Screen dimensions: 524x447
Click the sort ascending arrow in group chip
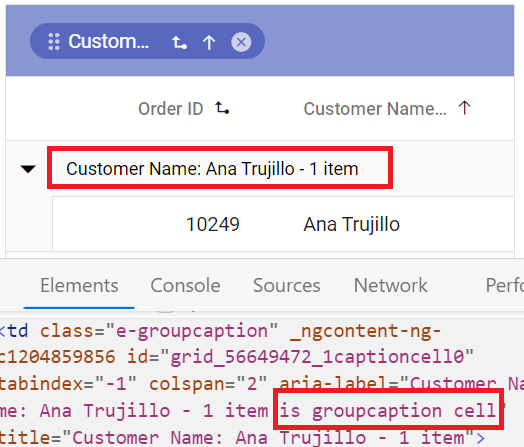[209, 42]
